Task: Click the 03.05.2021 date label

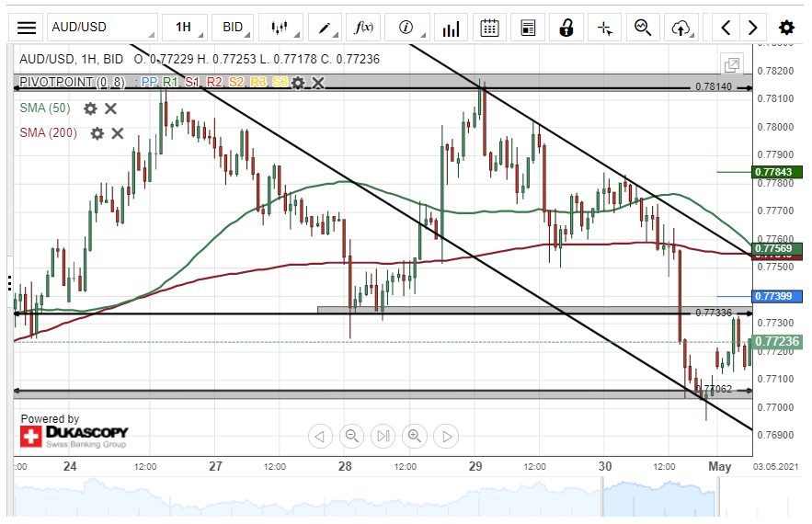Action: [x=776, y=467]
